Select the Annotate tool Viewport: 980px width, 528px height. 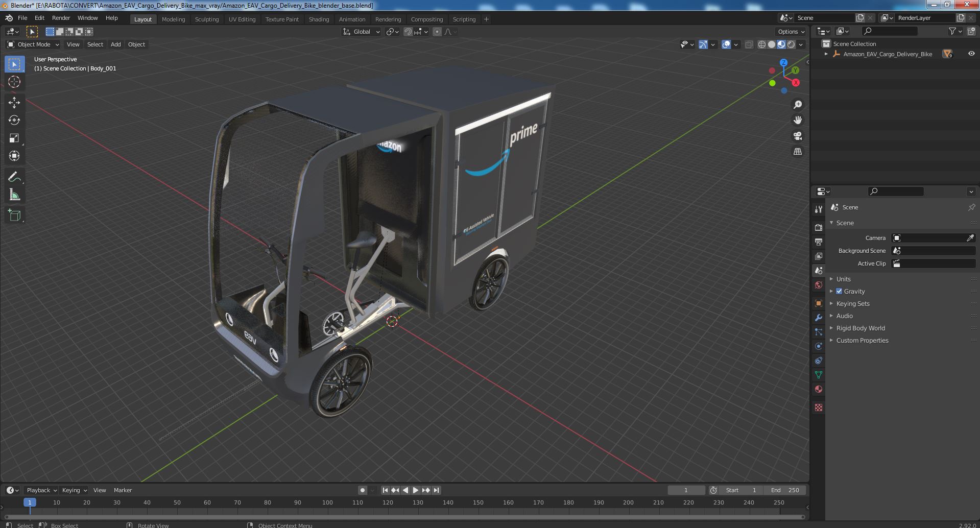pyautogui.click(x=14, y=177)
